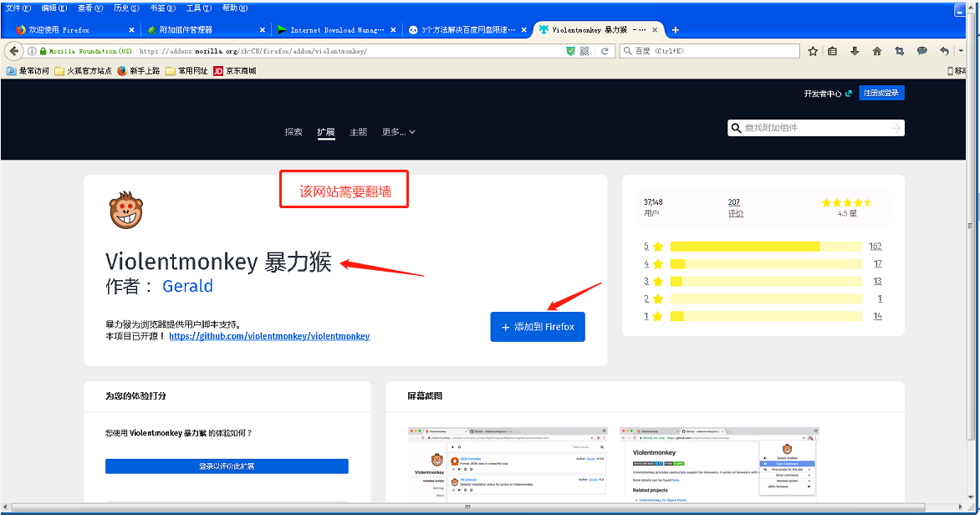The height and width of the screenshot is (515, 980).
Task: Open the 移动 bookmarks item at far right
Action: [x=957, y=71]
